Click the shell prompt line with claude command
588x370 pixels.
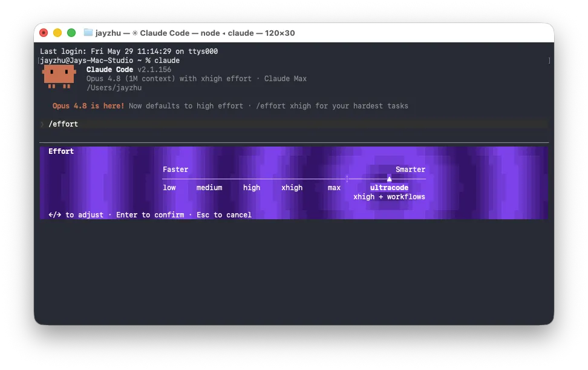[110, 61]
